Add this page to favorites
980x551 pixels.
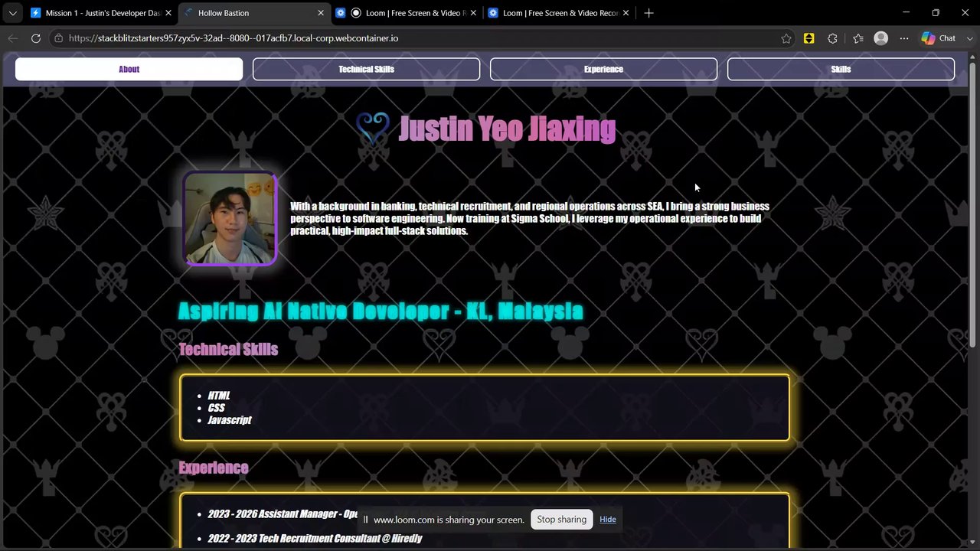(x=786, y=38)
